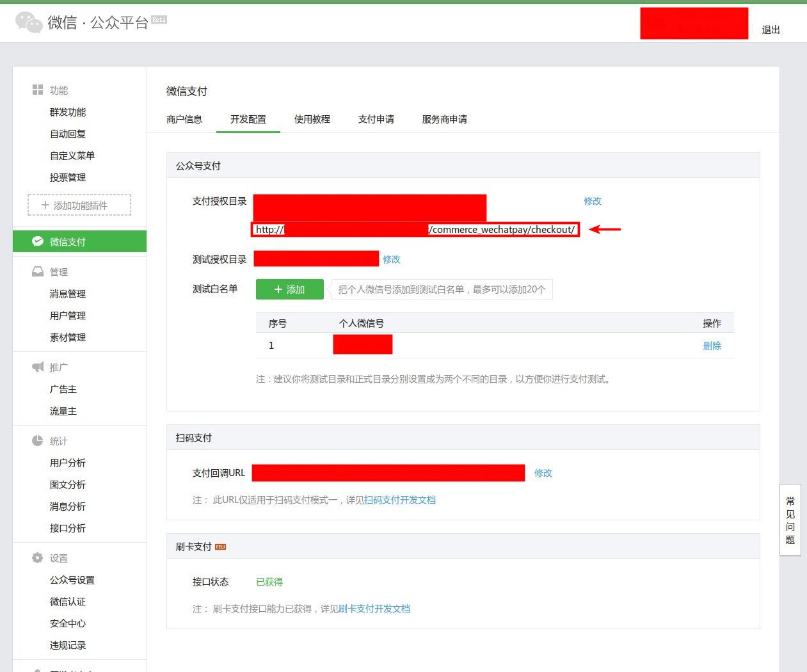807x672 pixels.
Task: Click 修改 link for 测试授权目录
Action: [392, 259]
